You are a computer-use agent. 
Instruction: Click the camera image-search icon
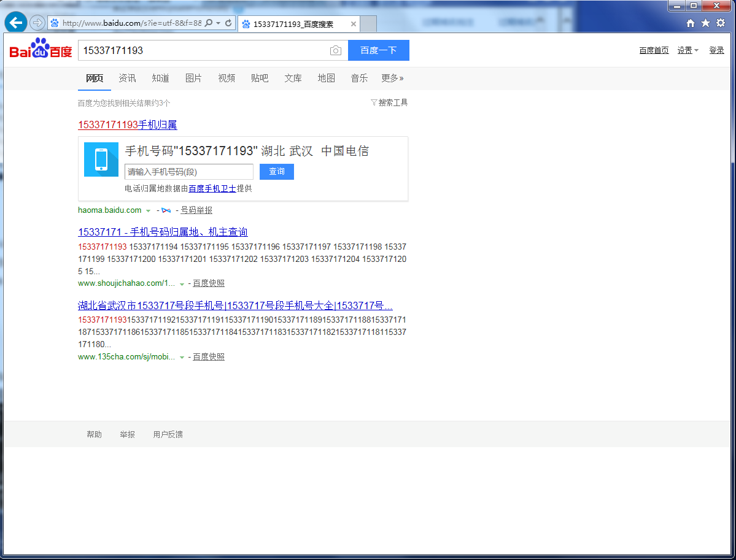pos(335,50)
